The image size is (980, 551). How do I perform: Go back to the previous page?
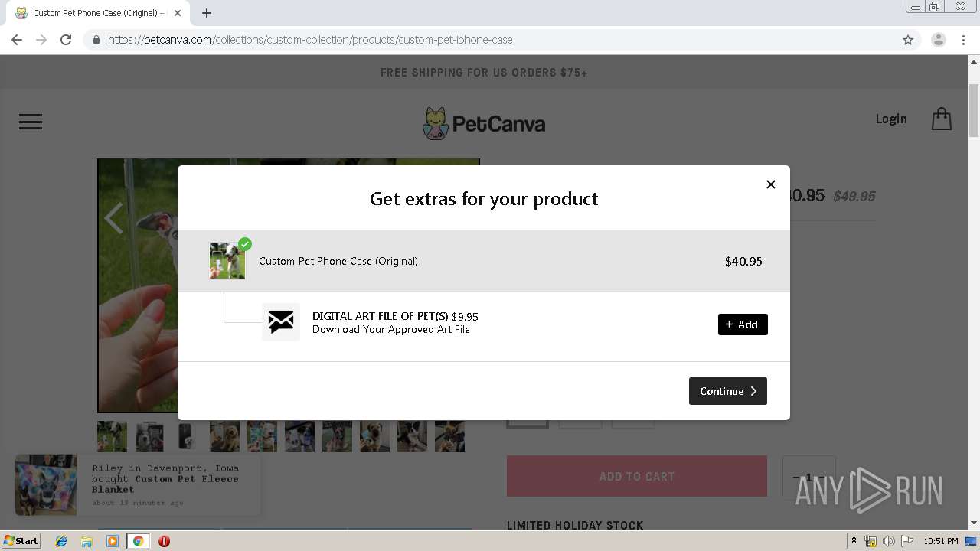pos(17,40)
